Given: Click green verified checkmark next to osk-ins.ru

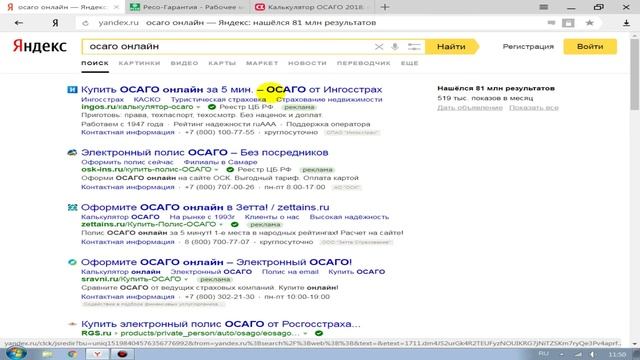Looking at the screenshot, I should tap(230, 169).
